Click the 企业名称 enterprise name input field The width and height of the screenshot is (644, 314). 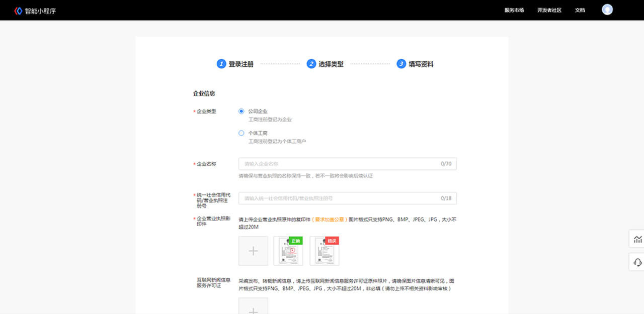pos(347,164)
